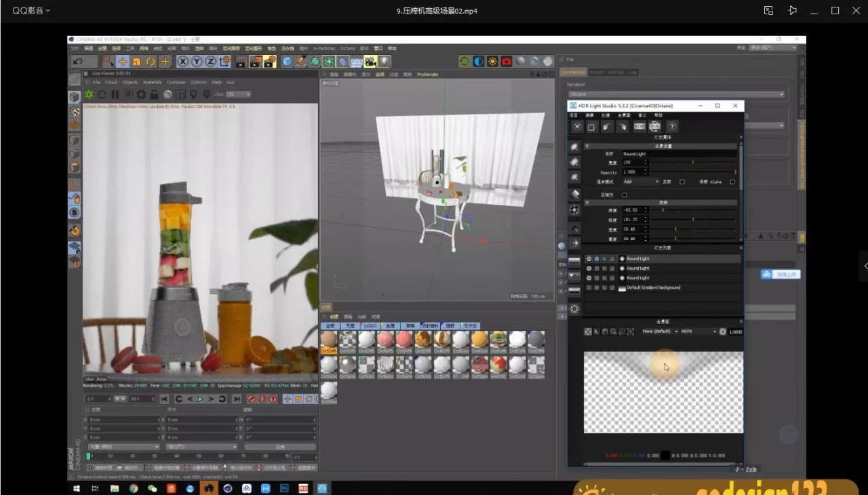Select the light tool icon in the toolbar
The width and height of the screenshot is (868, 495).
pos(384,62)
